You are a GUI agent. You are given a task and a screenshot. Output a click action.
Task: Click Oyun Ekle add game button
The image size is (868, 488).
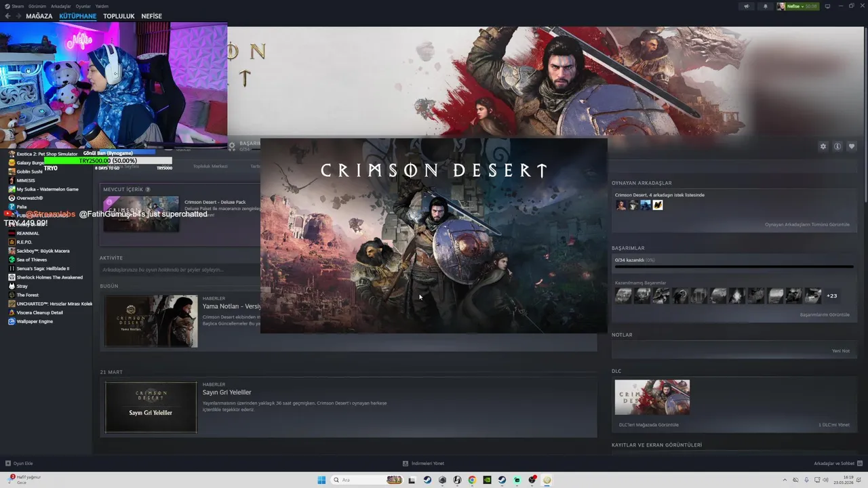[19, 464]
